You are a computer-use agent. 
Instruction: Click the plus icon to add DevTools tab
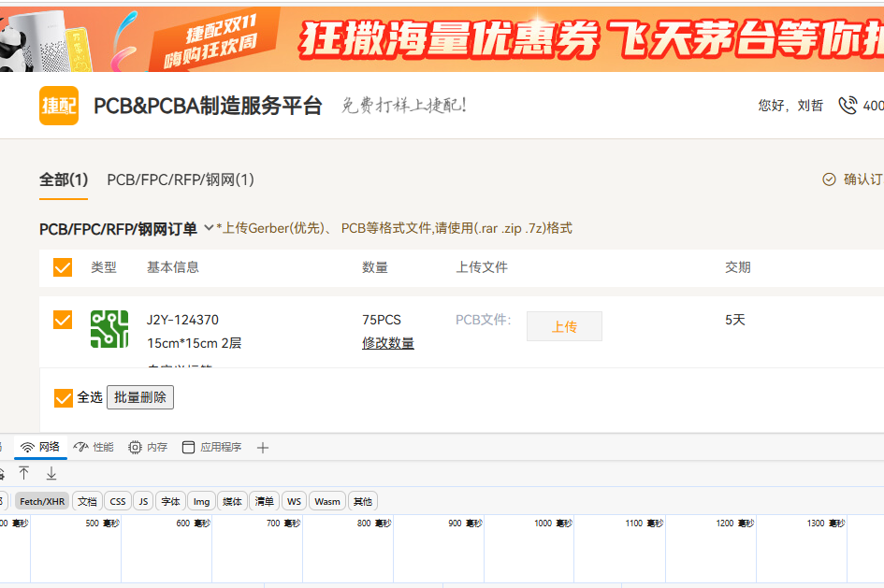click(x=262, y=448)
